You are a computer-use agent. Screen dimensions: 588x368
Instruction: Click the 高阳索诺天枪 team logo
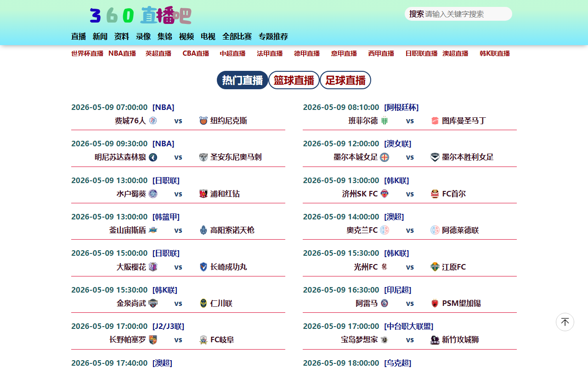point(204,230)
